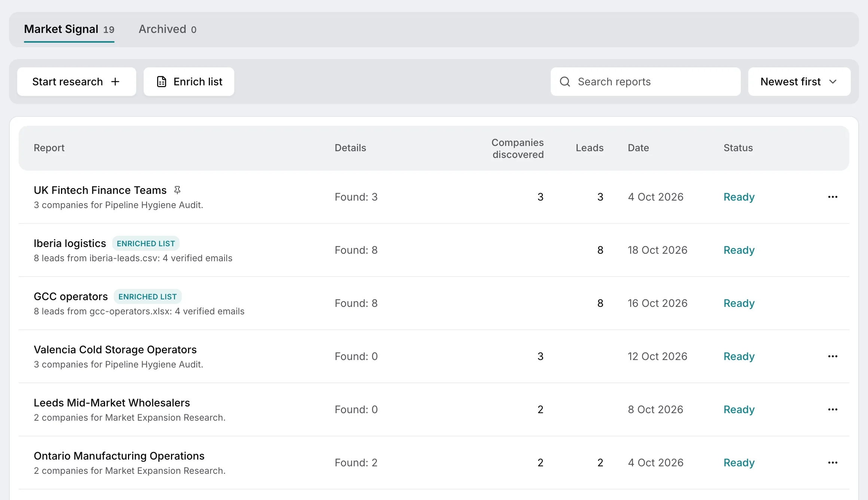Viewport: 868px width, 500px height.
Task: Switch to the Archived tab
Action: pos(167,29)
